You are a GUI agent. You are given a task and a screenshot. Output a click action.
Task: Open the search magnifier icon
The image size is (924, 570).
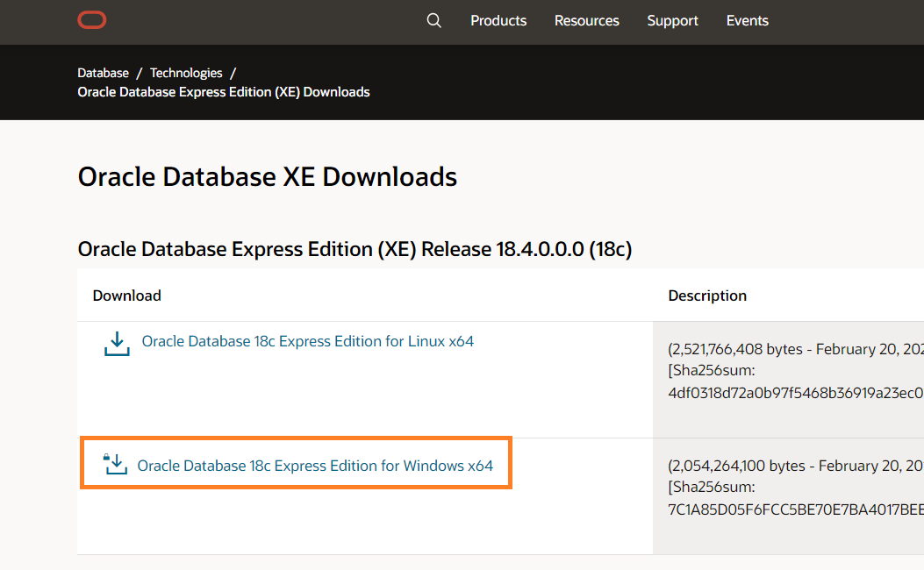tap(433, 21)
